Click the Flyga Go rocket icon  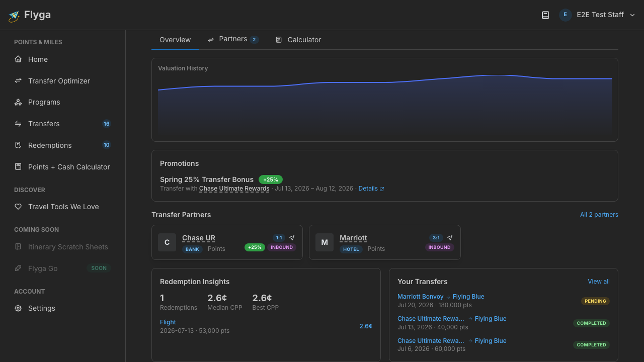(18, 268)
